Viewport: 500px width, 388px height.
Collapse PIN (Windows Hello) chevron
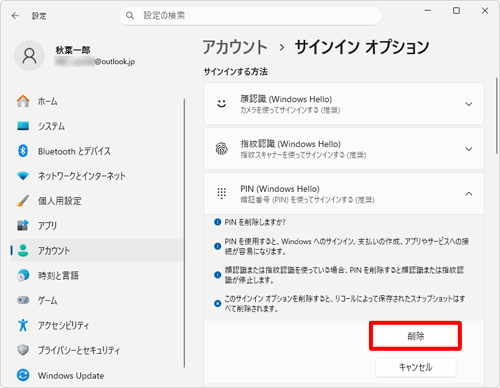469,194
